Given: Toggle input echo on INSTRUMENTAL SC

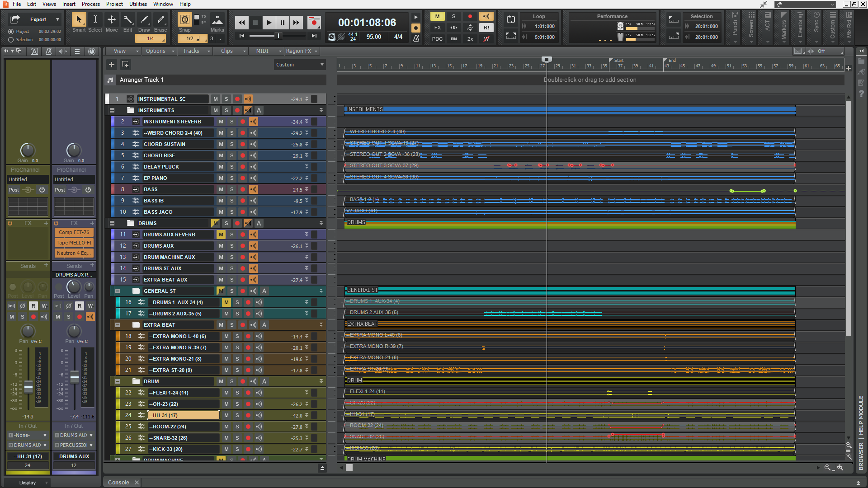Looking at the screenshot, I should click(x=248, y=99).
